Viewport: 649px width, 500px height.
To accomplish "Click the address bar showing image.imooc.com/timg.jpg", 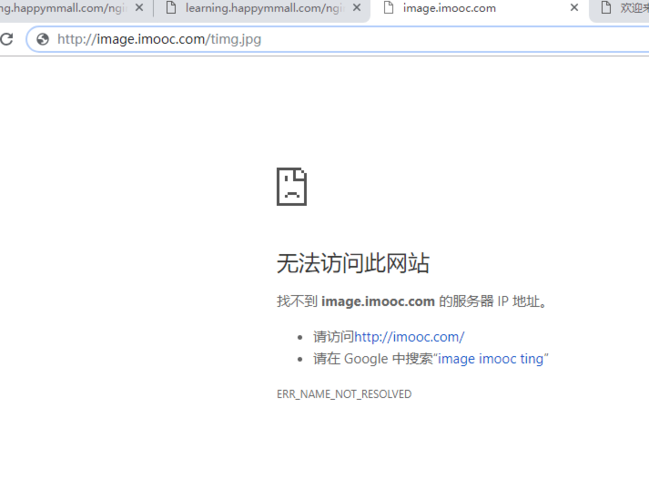I will point(337,39).
